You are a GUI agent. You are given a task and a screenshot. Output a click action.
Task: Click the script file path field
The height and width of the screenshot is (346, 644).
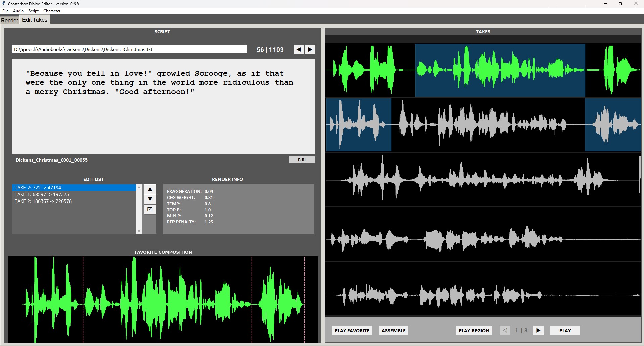(129, 49)
